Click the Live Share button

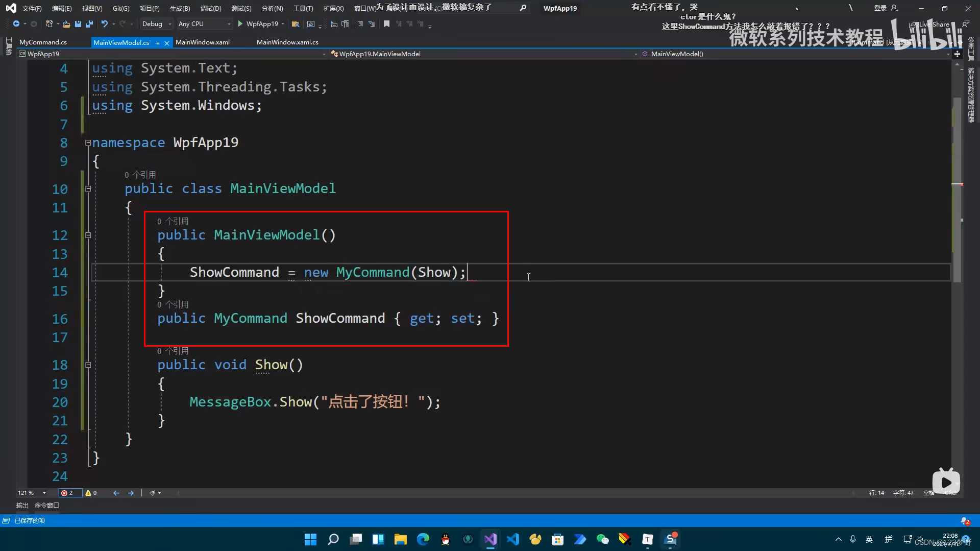pyautogui.click(x=930, y=24)
